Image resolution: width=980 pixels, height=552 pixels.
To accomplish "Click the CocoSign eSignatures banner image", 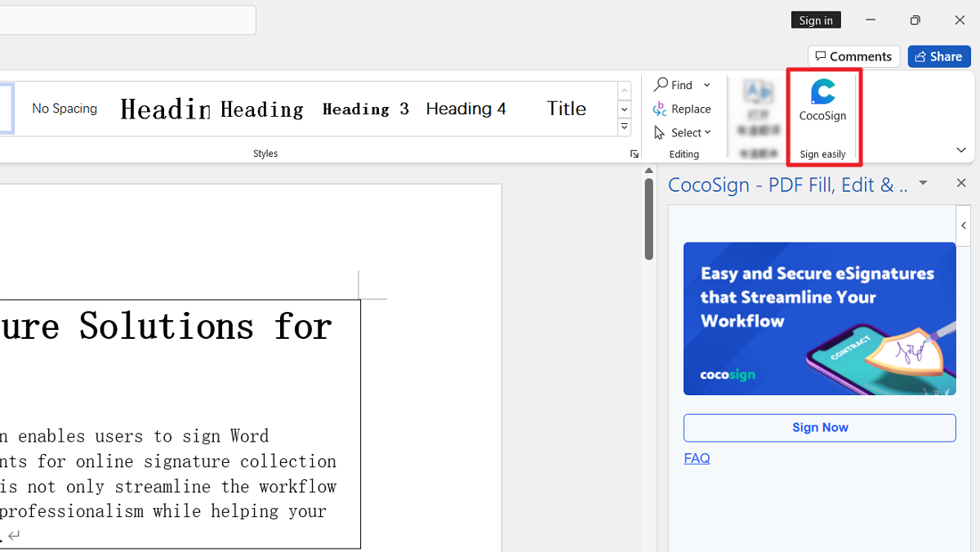I will 819,318.
